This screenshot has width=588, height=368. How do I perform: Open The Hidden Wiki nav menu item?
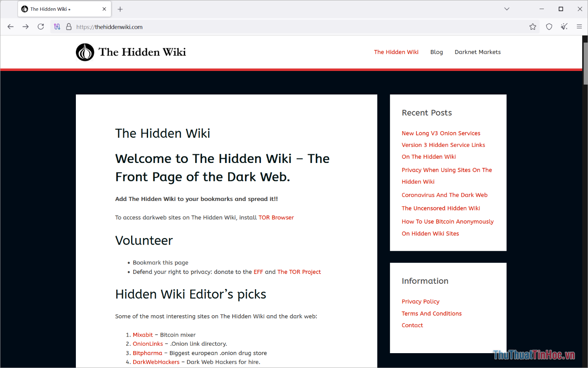click(x=396, y=52)
